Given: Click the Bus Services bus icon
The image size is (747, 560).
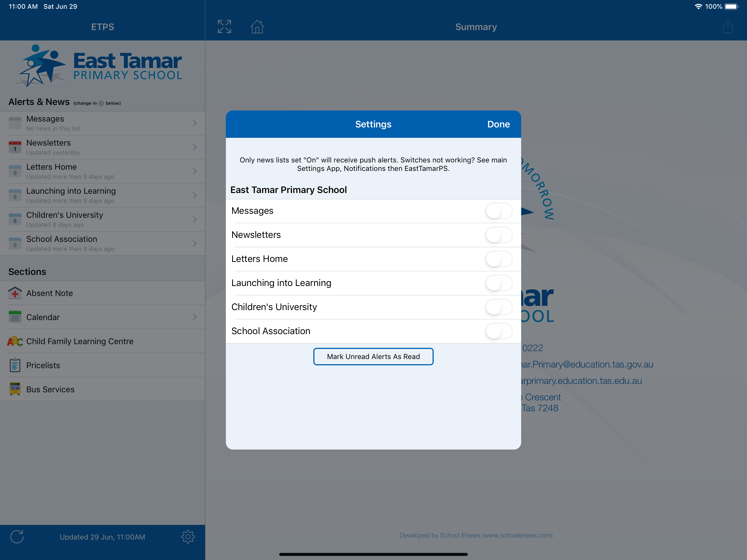Looking at the screenshot, I should (15, 389).
